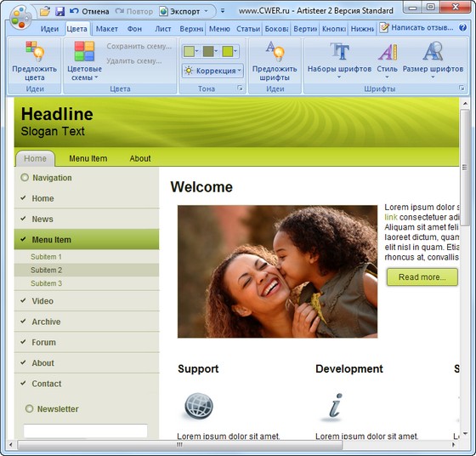Open the Экспорт dropdown arrow
Viewport: 476px width, 456px height.
coord(206,12)
